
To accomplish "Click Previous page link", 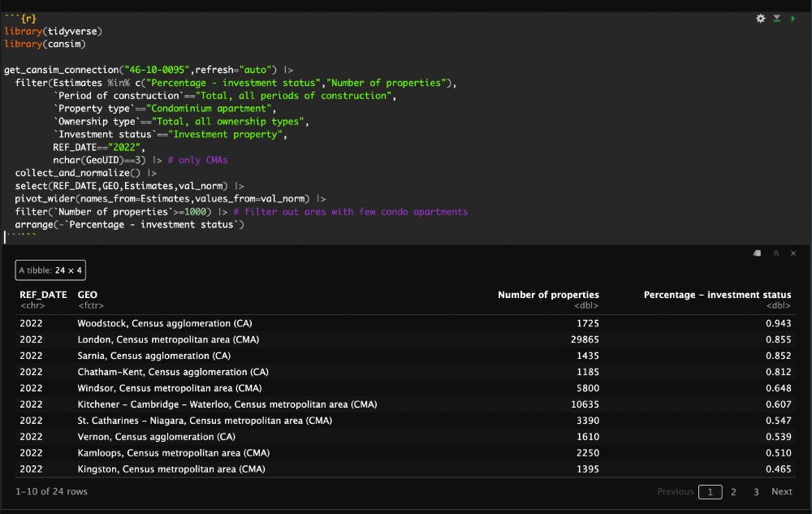I will coord(676,492).
